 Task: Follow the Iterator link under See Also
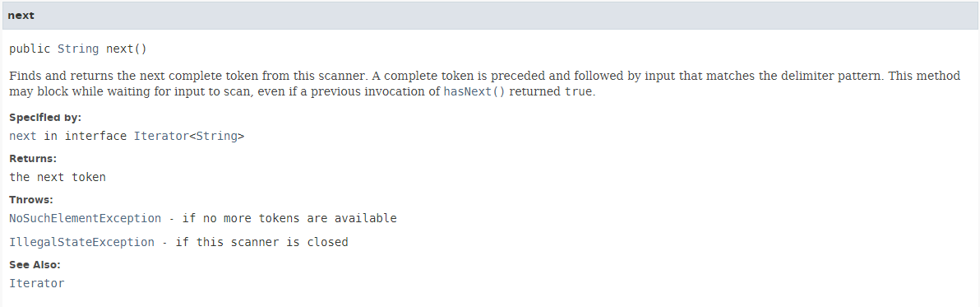pos(37,283)
